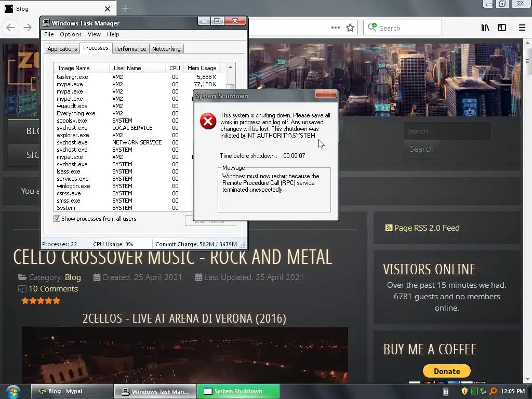
Task: Click the green CPU meter tray icon
Action: point(474,392)
